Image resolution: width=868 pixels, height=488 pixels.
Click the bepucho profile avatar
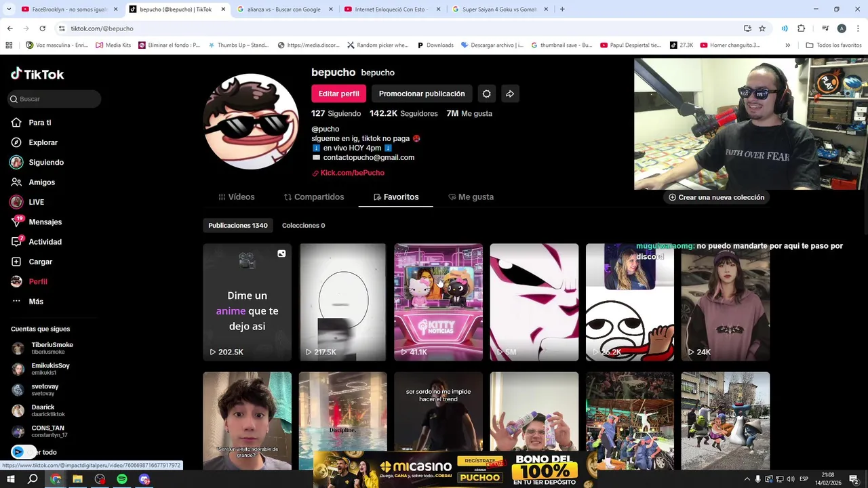[x=251, y=121]
